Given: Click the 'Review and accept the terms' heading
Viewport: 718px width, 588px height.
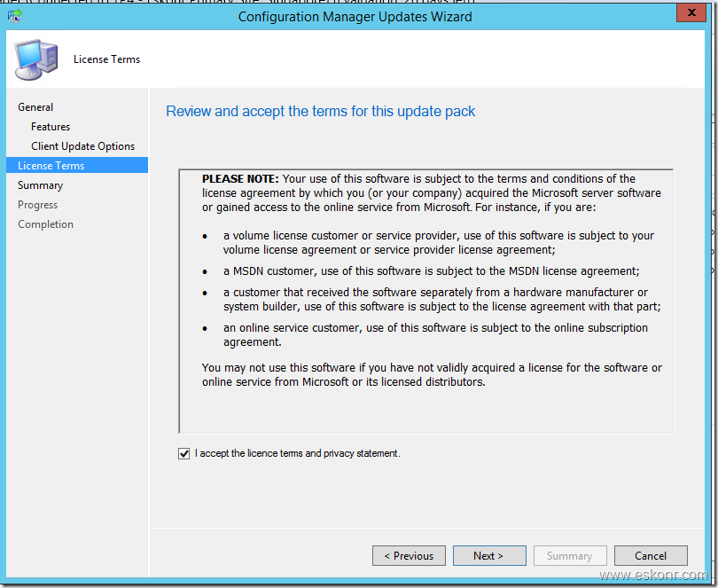Looking at the screenshot, I should coord(321,112).
